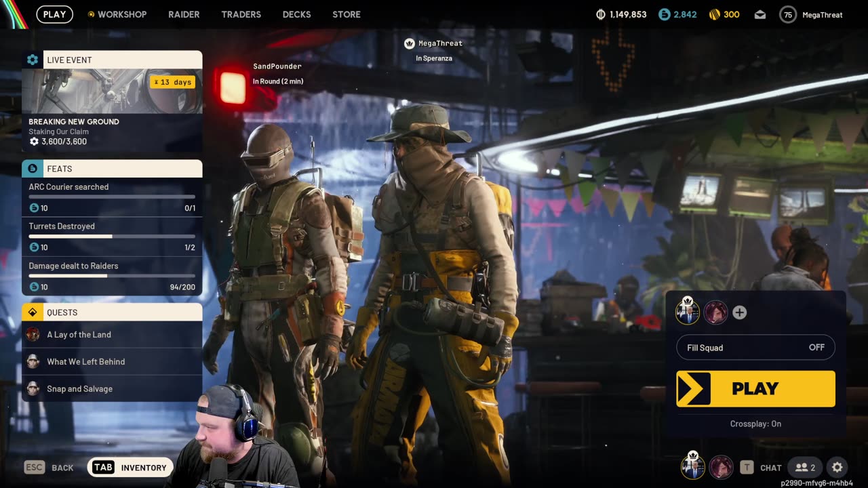Select the PLAY tab in the top bar
The width and height of the screenshot is (868, 488).
(54, 14)
